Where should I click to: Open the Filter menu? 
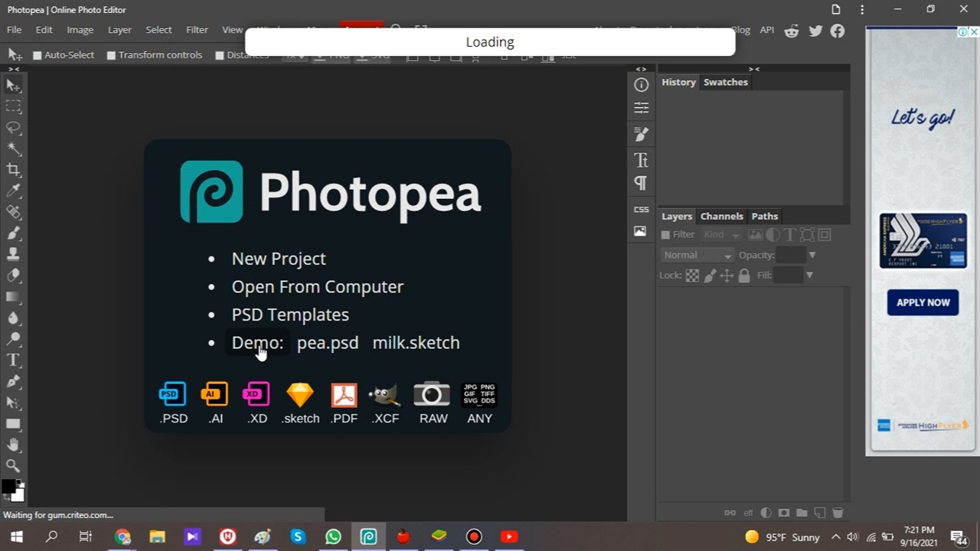click(197, 30)
